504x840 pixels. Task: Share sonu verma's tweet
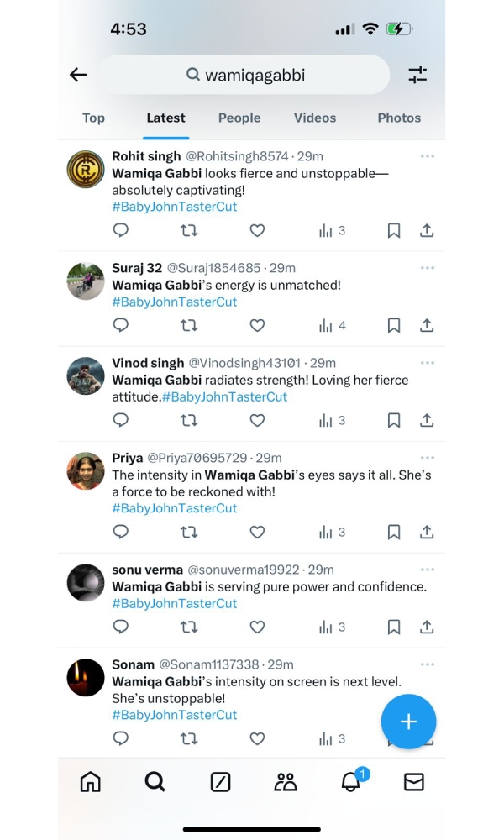pos(427,627)
